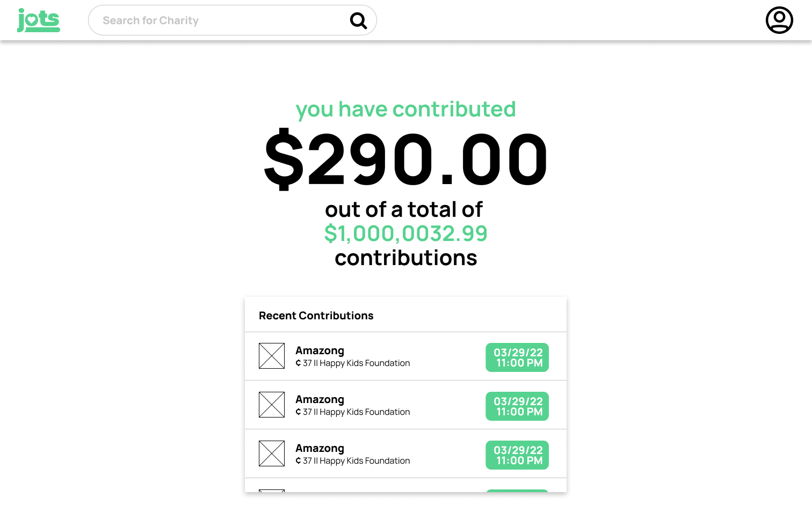812x527 pixels.
Task: Click the $290.00 contributed amount
Action: [406, 159]
